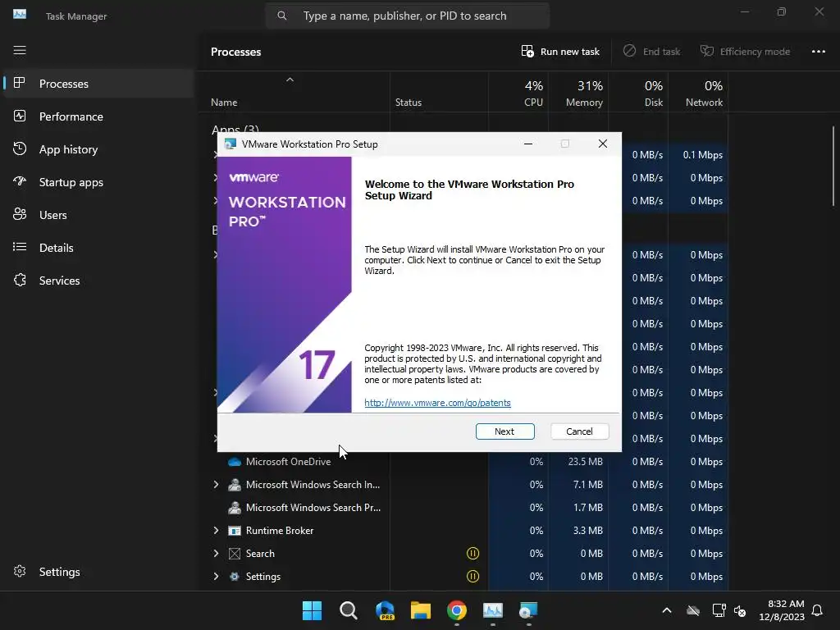Open the Services page
The height and width of the screenshot is (630, 840).
click(98, 281)
